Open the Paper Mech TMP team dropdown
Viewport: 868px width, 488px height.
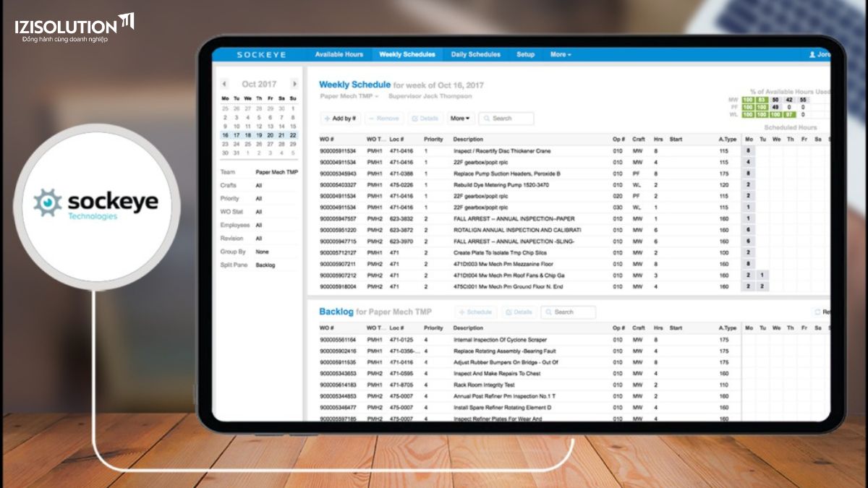coord(349,96)
